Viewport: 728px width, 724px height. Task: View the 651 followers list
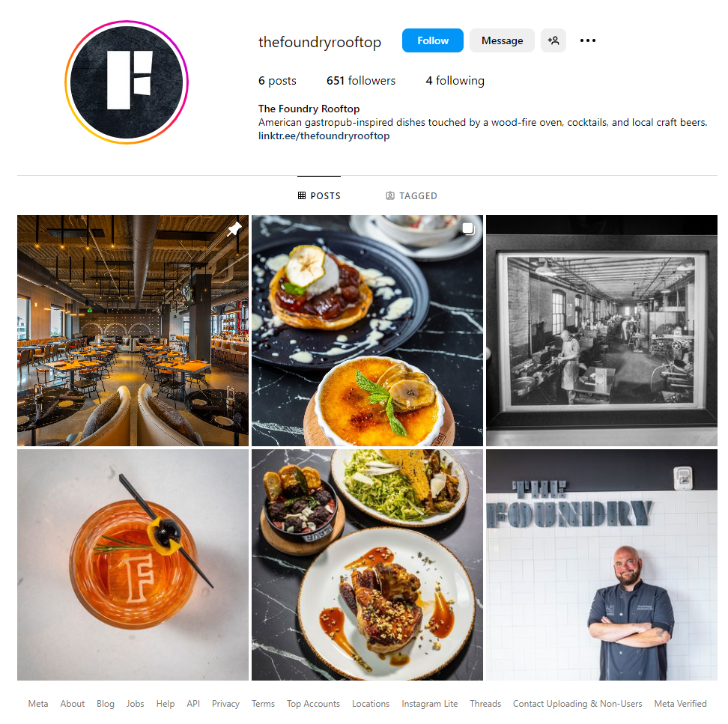tap(361, 81)
